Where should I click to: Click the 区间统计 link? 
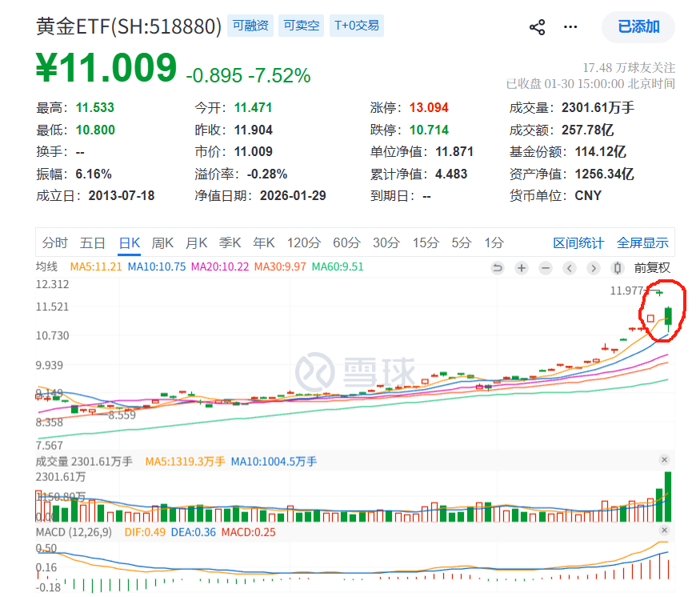(x=578, y=243)
